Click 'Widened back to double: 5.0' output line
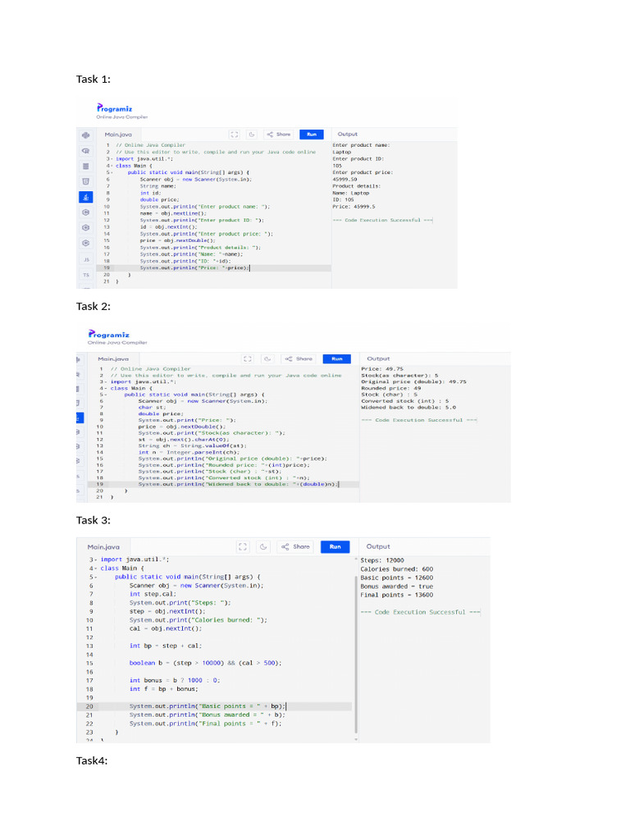 click(409, 408)
